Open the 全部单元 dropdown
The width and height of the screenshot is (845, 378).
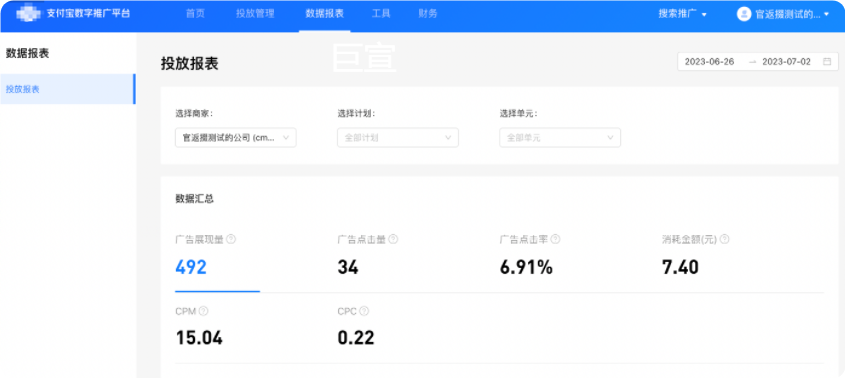point(560,138)
